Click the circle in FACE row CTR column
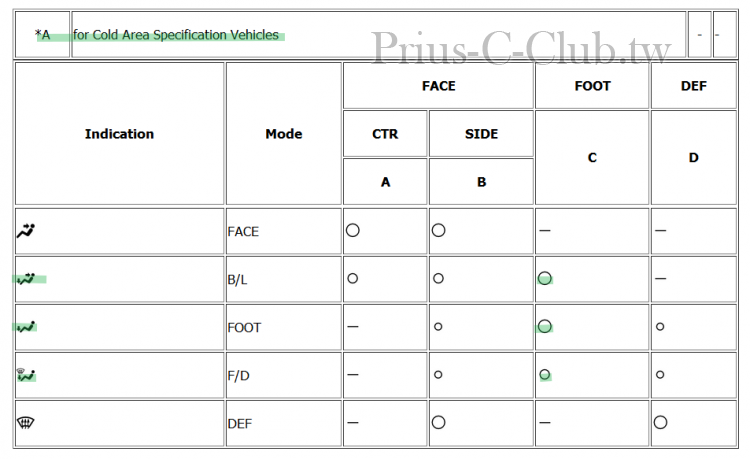Viewport: 750px width, 459px height. tap(353, 230)
